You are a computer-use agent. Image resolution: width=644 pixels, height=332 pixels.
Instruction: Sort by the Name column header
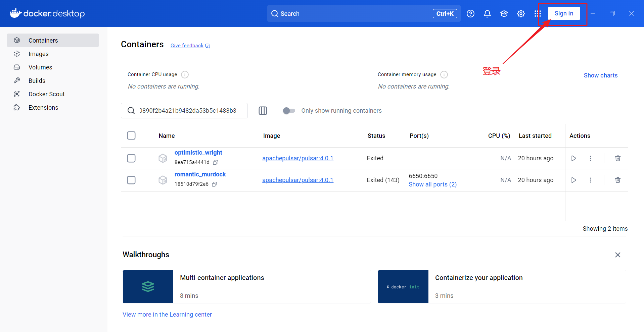click(167, 136)
